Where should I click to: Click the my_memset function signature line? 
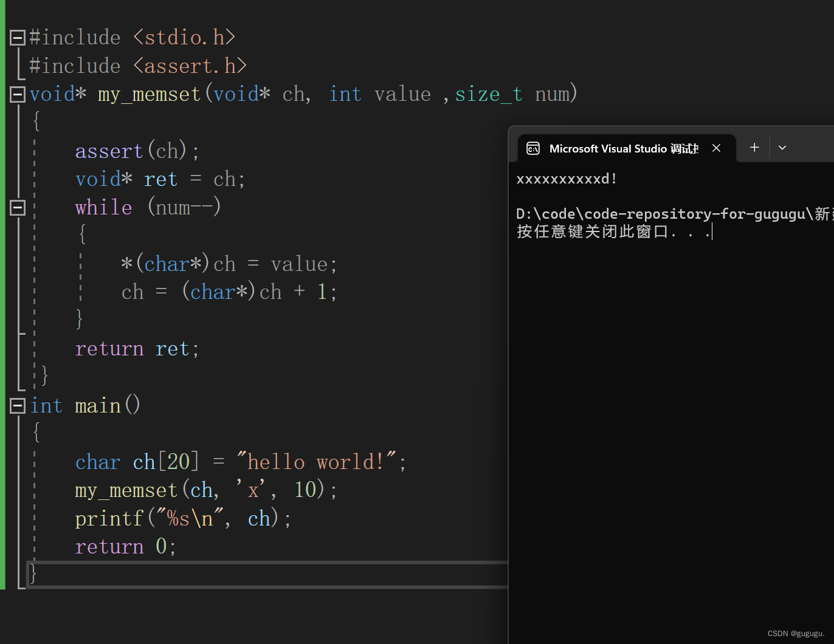coord(303,94)
